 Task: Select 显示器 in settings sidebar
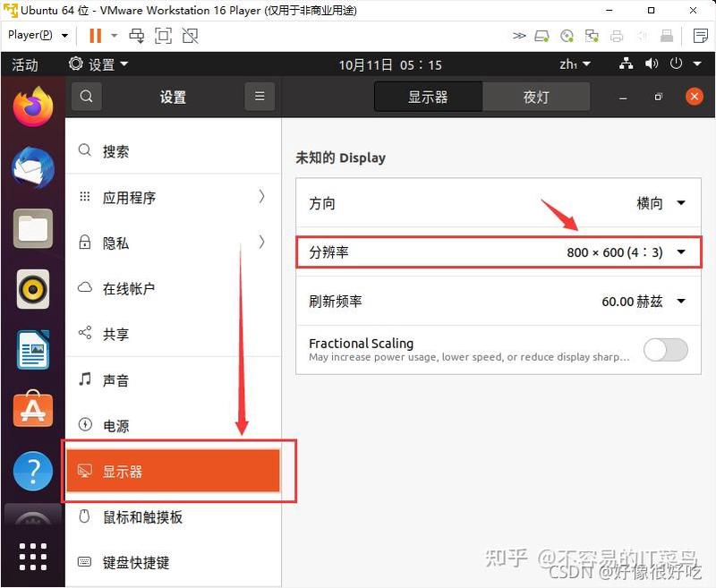click(x=174, y=471)
